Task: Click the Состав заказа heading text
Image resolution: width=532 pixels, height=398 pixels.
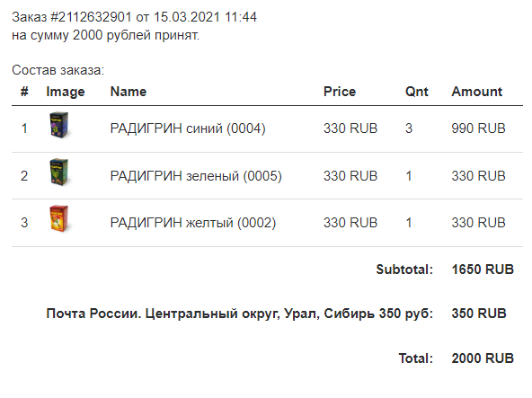Action: coord(58,70)
